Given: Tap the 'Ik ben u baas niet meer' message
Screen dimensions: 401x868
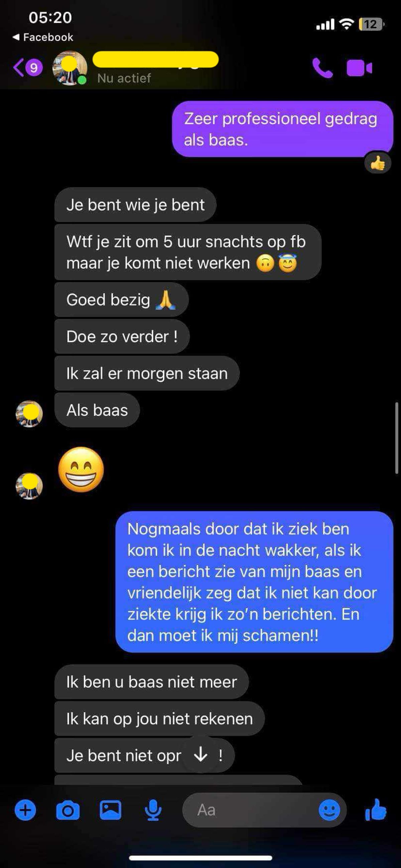Looking at the screenshot, I should pos(152,682).
